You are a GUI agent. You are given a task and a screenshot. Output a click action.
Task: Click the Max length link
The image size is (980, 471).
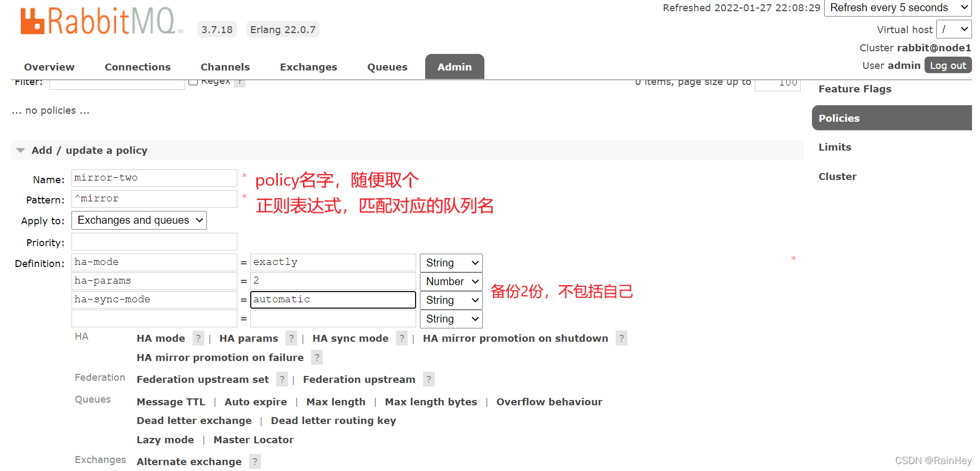tap(336, 402)
